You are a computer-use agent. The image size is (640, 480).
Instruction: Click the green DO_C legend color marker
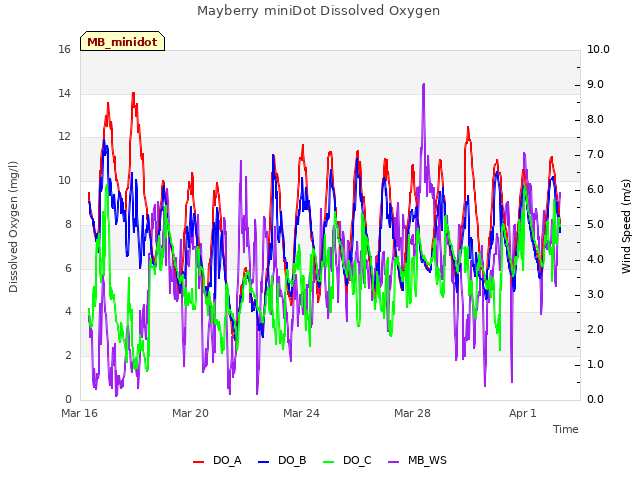pyautogui.click(x=329, y=462)
